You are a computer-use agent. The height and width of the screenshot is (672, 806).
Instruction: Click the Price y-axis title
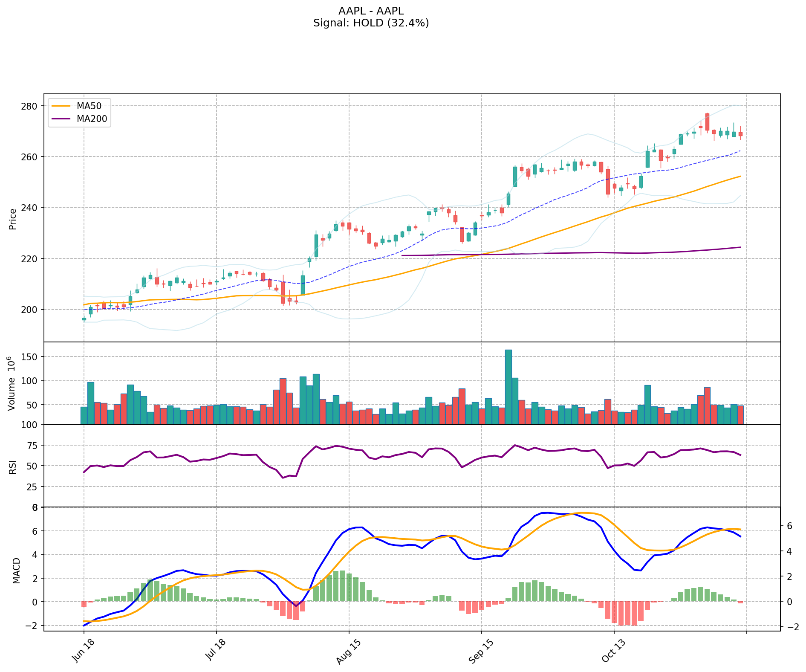[x=13, y=219]
